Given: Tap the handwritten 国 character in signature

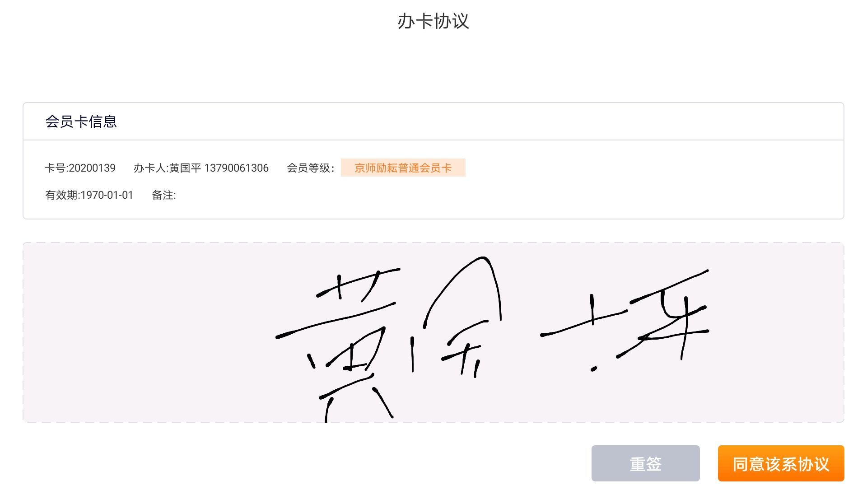Looking at the screenshot, I should (456, 316).
